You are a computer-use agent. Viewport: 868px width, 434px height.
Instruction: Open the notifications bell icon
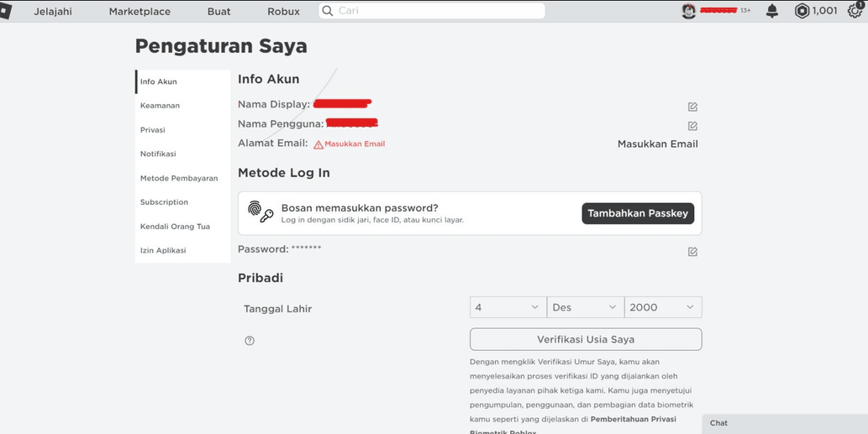(x=771, y=11)
